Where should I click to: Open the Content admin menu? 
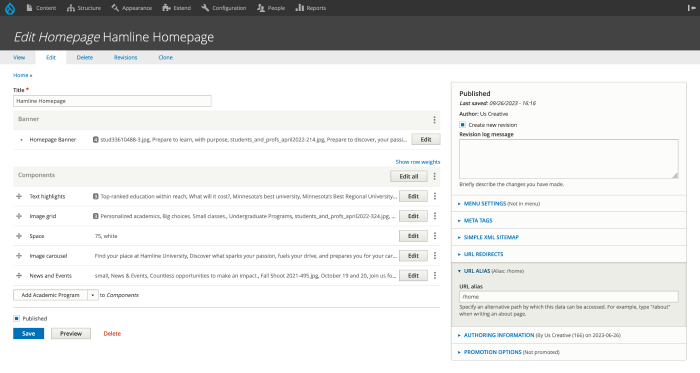point(41,8)
